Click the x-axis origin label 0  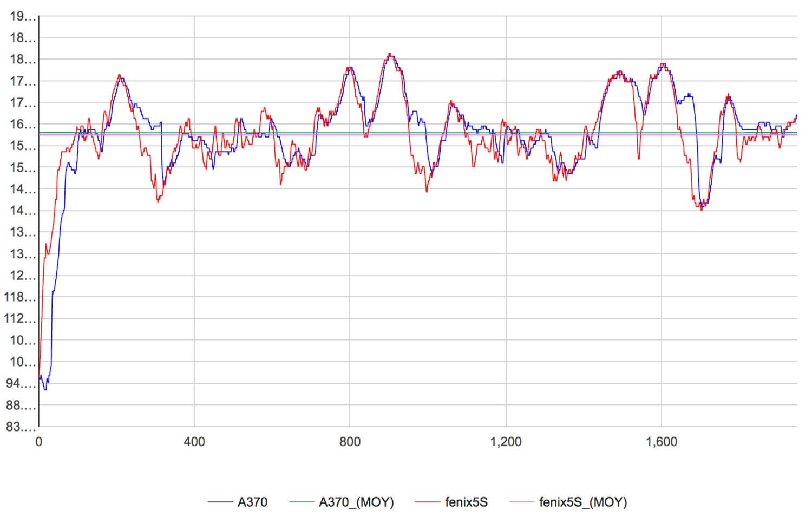pos(39,442)
